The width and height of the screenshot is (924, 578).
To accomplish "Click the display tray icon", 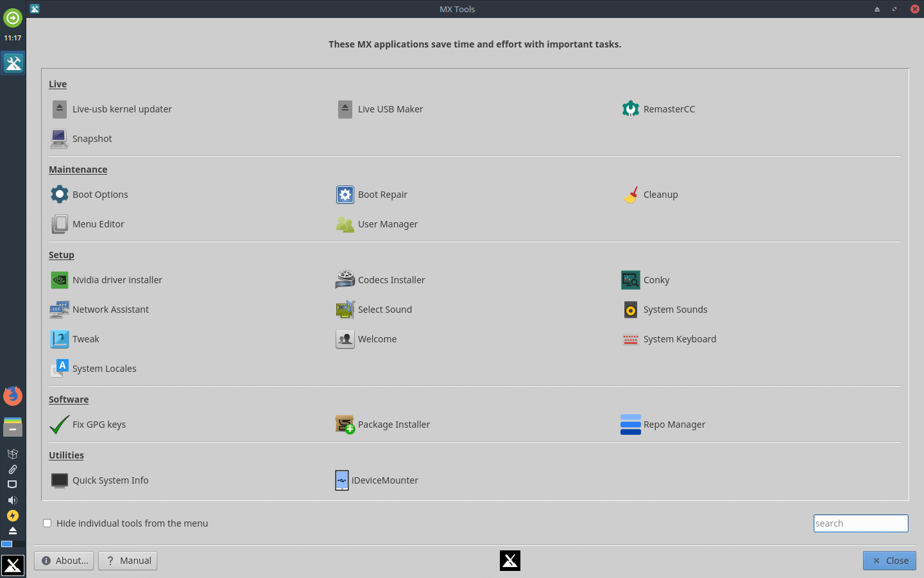I will coord(12,485).
